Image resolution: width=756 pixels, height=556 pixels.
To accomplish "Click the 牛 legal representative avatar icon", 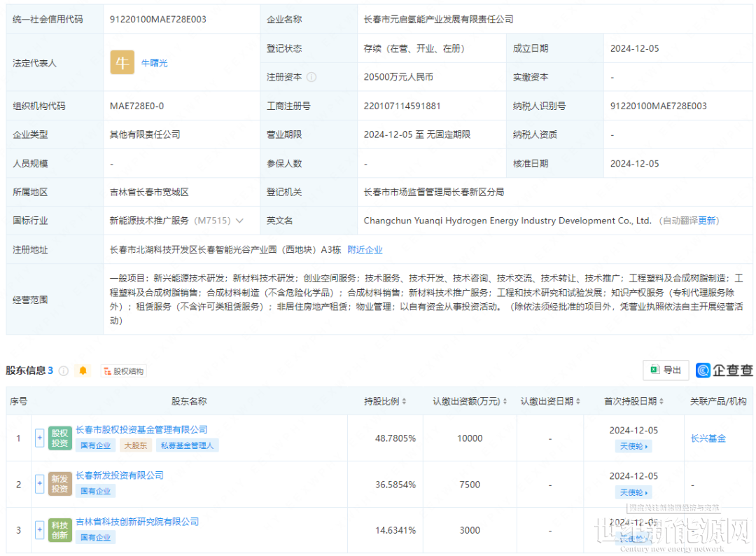I will pyautogui.click(x=122, y=63).
